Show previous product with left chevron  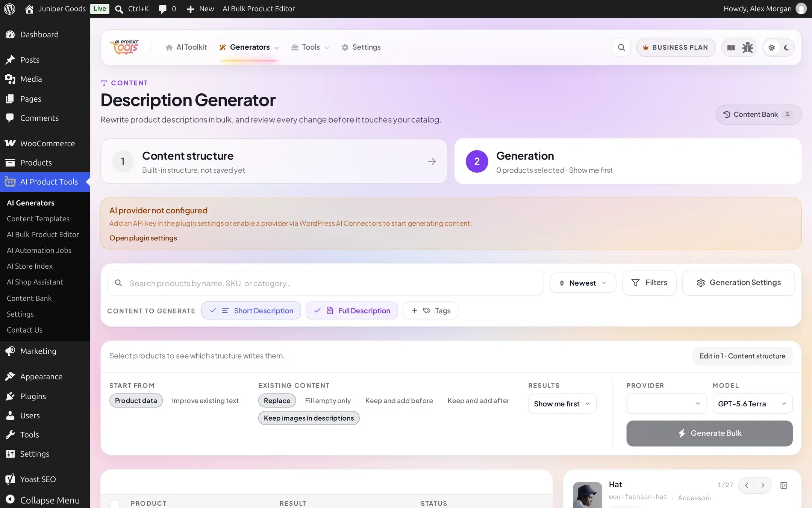pos(747,485)
